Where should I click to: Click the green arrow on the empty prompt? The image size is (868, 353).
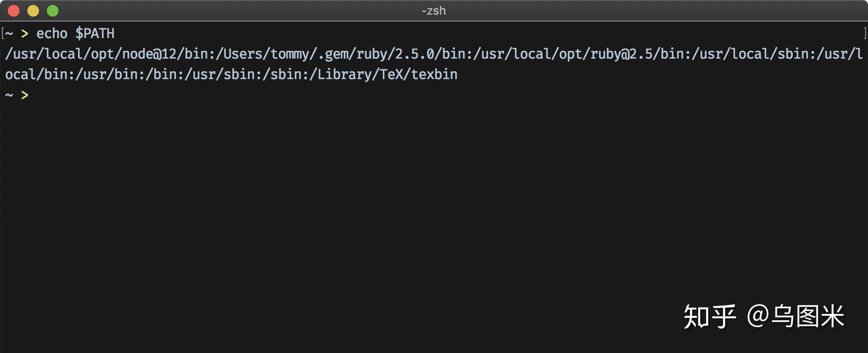coord(24,95)
